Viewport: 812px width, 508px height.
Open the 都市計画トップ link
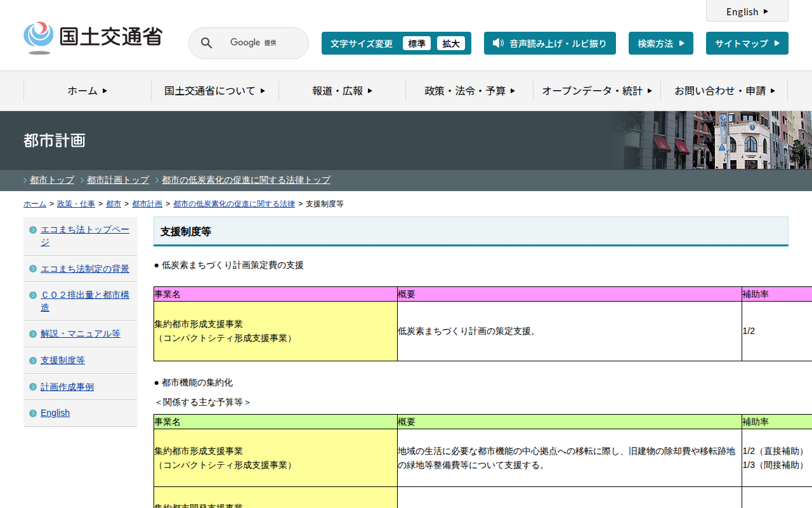coord(118,180)
